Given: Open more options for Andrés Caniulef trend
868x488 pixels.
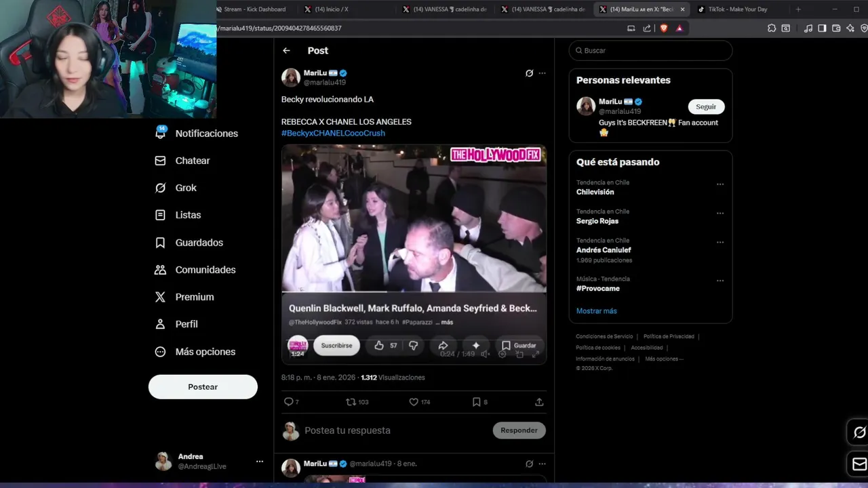Looking at the screenshot, I should coord(720,242).
